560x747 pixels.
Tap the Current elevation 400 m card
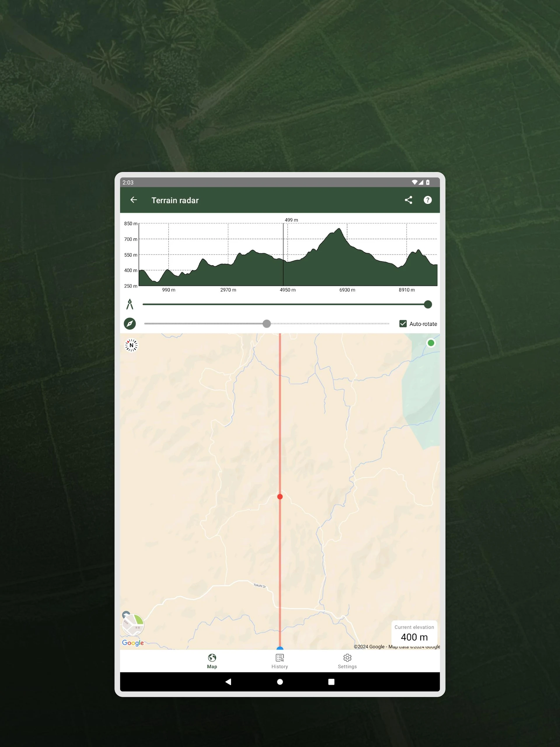point(414,633)
